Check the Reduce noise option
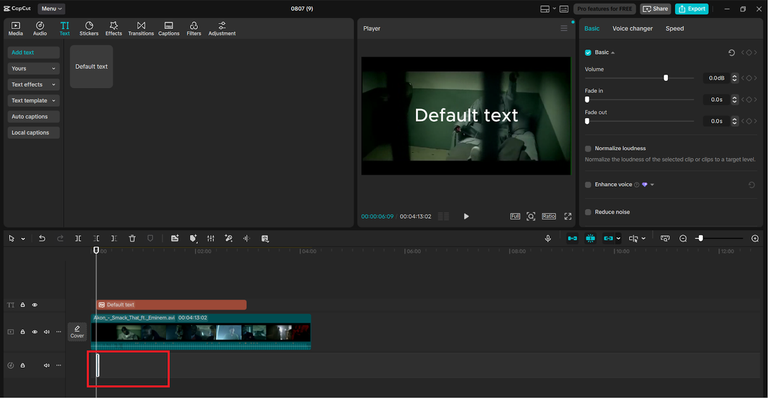The width and height of the screenshot is (770, 407). [588, 212]
